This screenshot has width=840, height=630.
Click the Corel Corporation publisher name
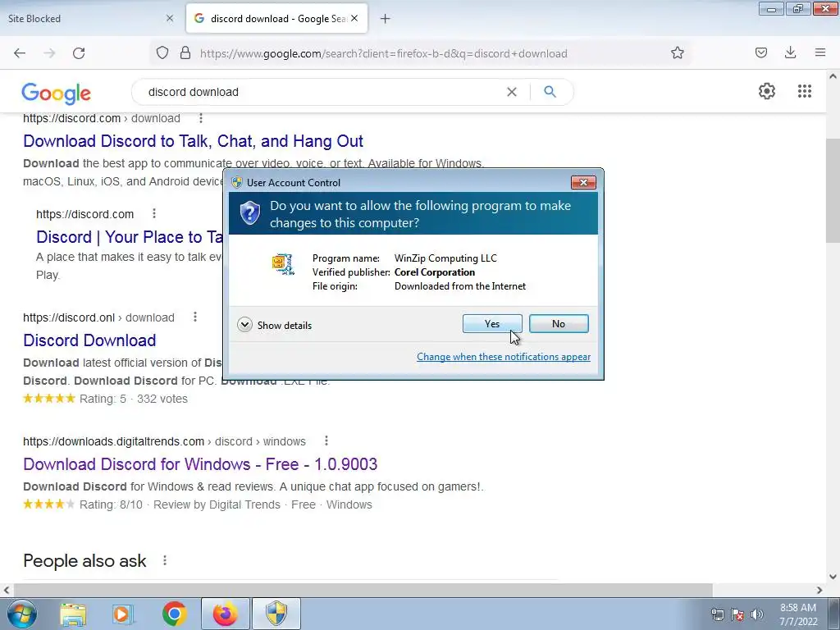click(x=435, y=272)
